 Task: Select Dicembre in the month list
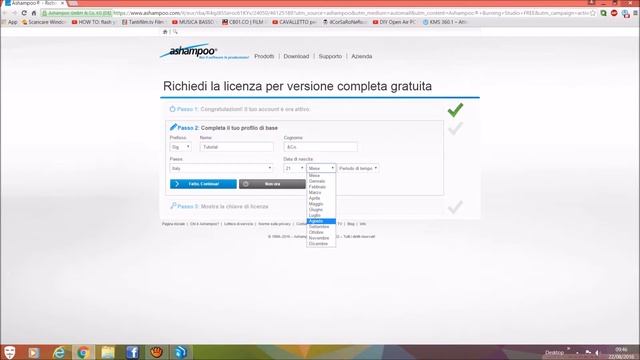[321, 244]
